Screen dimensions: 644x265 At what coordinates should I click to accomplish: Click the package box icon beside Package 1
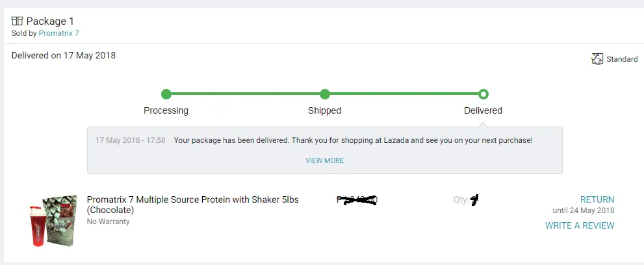tap(17, 21)
